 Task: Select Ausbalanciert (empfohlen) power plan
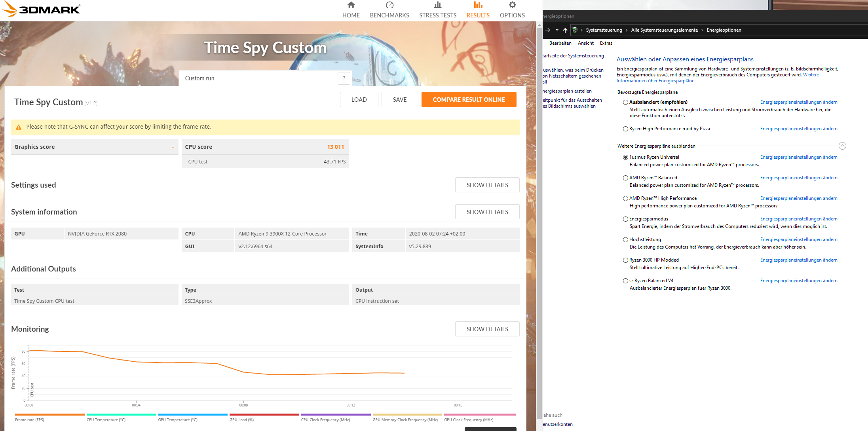pos(625,102)
